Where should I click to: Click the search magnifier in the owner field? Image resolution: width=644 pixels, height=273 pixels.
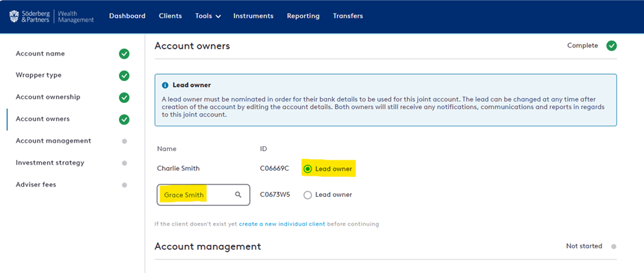(x=238, y=195)
